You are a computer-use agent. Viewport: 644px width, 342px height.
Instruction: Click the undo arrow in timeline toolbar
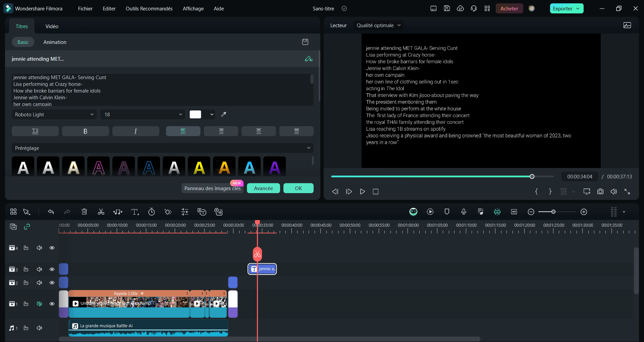51,212
